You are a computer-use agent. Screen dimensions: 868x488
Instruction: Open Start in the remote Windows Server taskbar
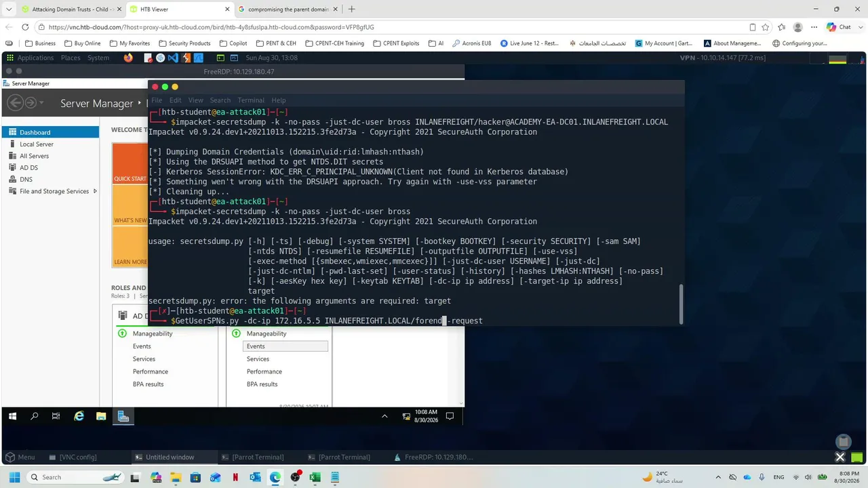pos(12,416)
